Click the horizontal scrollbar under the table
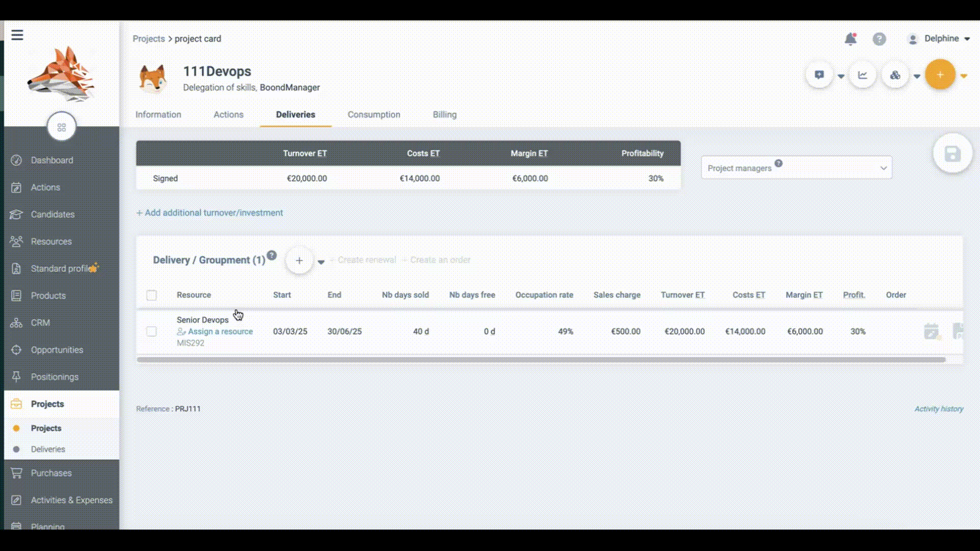This screenshot has width=980, height=551. pyautogui.click(x=541, y=360)
